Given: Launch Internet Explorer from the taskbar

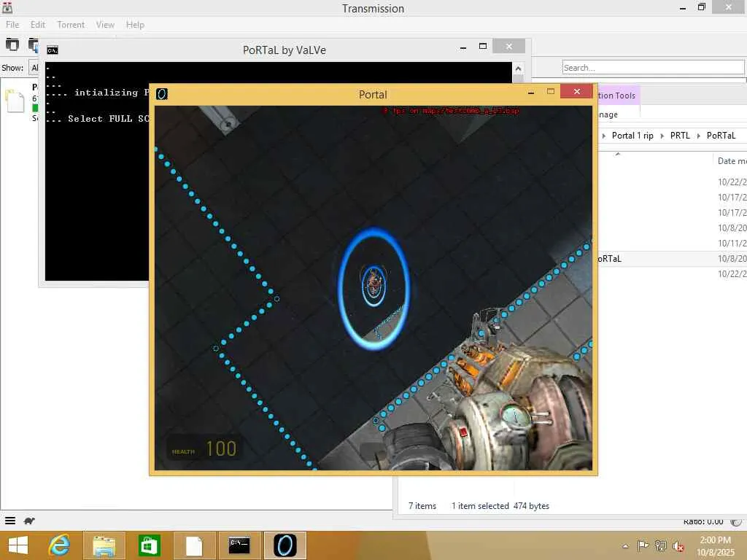Looking at the screenshot, I should tap(59, 545).
